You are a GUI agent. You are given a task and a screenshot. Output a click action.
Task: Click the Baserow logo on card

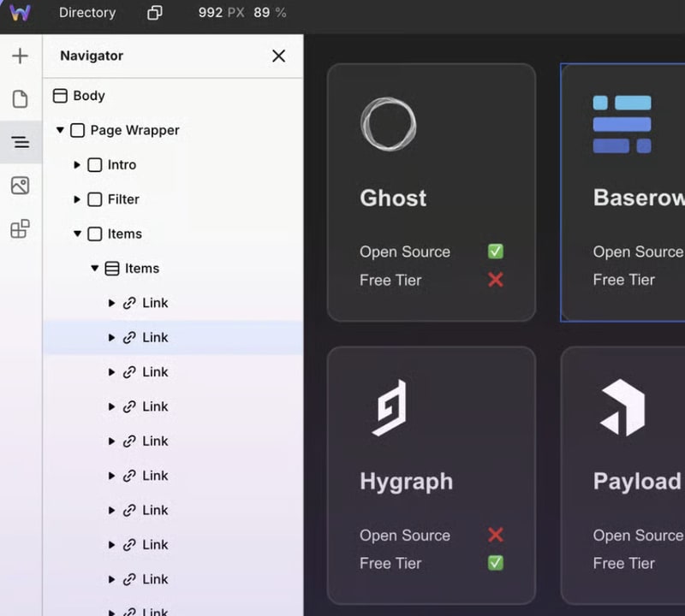pyautogui.click(x=622, y=124)
